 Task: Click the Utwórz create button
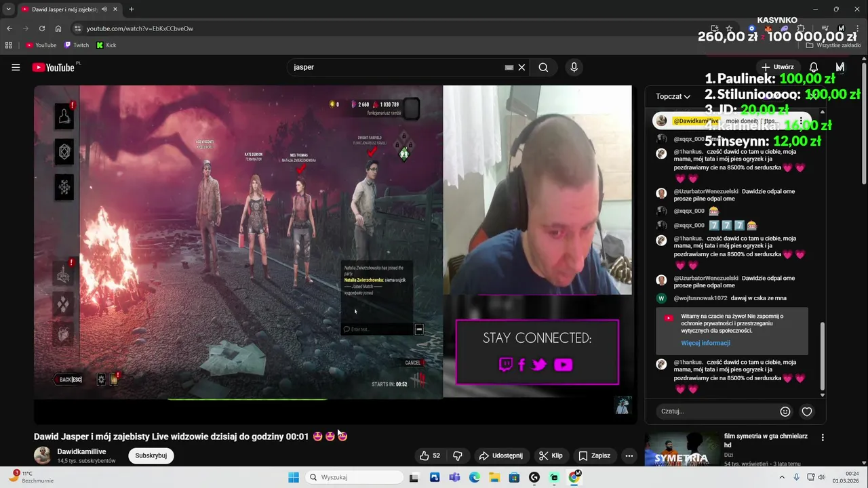point(777,67)
